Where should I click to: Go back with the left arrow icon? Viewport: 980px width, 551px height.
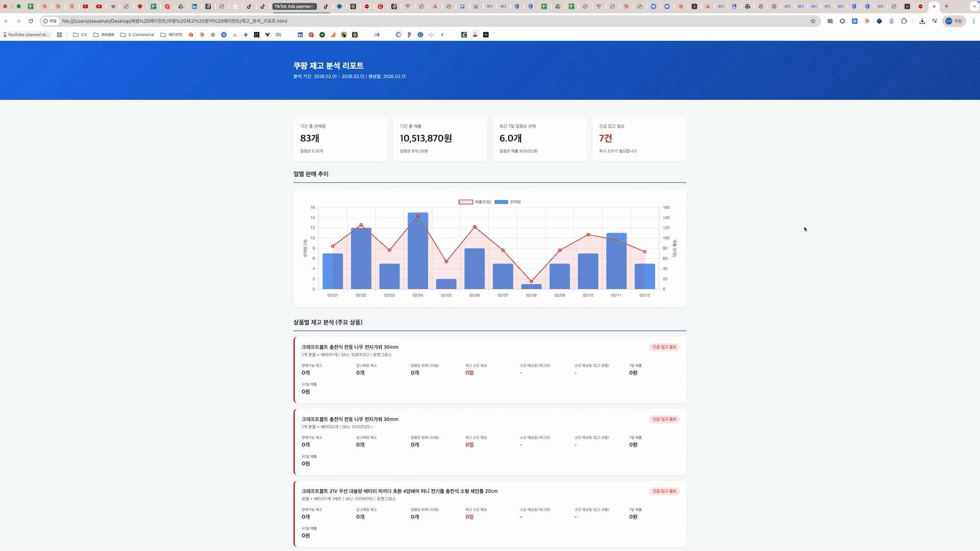pos(6,21)
